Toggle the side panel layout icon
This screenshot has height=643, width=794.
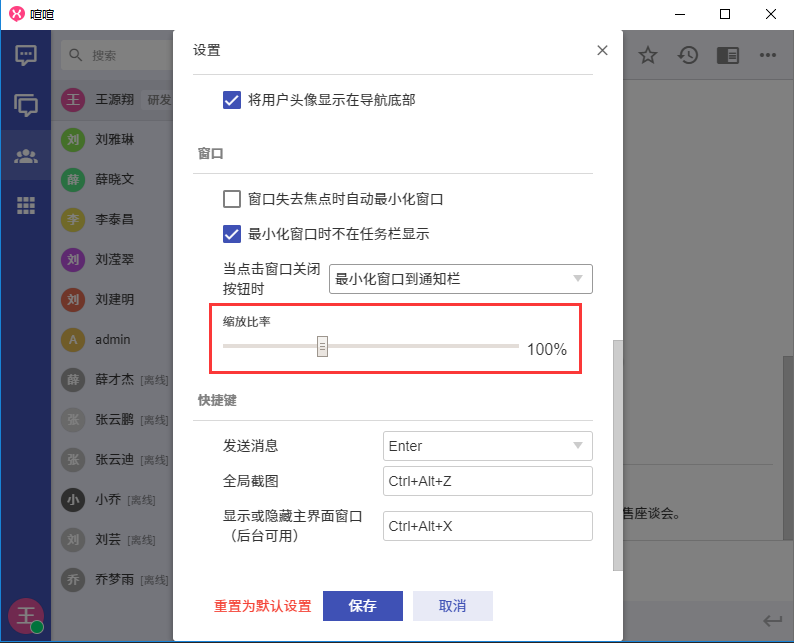(728, 55)
